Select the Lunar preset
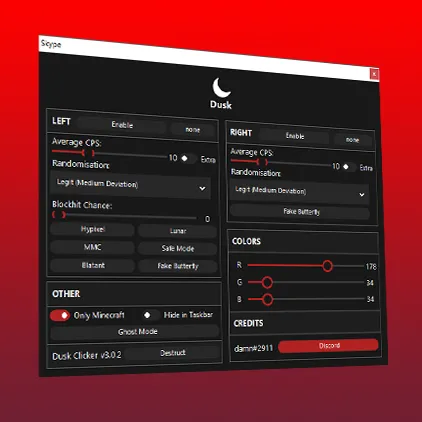This screenshot has width=422, height=422. (178, 231)
